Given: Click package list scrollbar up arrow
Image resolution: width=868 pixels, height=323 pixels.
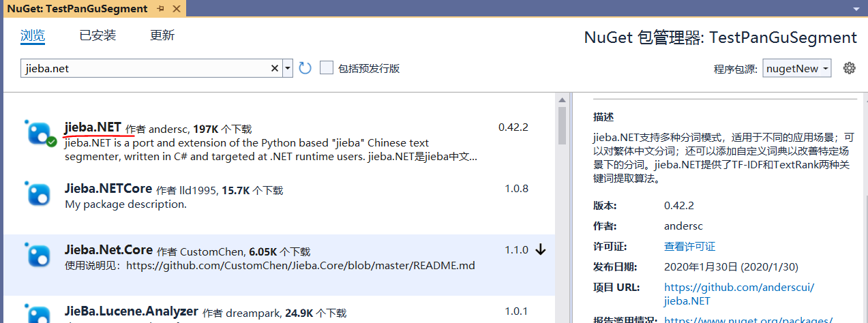Looking at the screenshot, I should (x=562, y=99).
